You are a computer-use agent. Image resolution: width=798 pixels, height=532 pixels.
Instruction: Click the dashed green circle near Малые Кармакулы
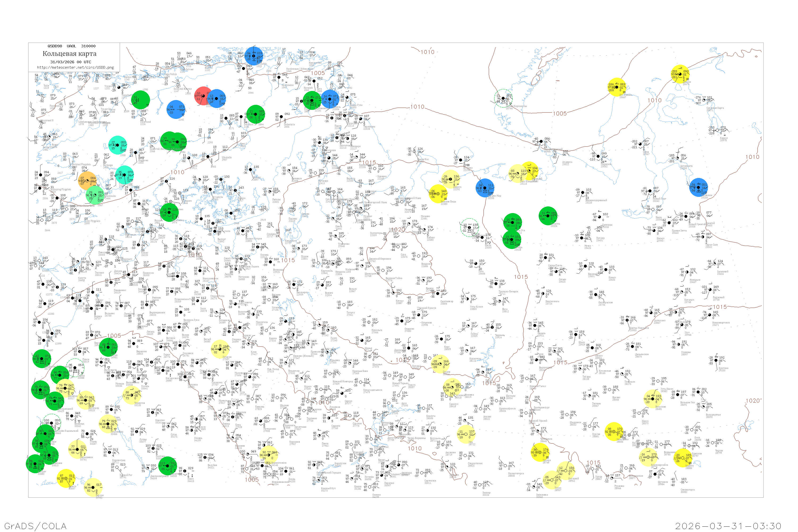503,98
